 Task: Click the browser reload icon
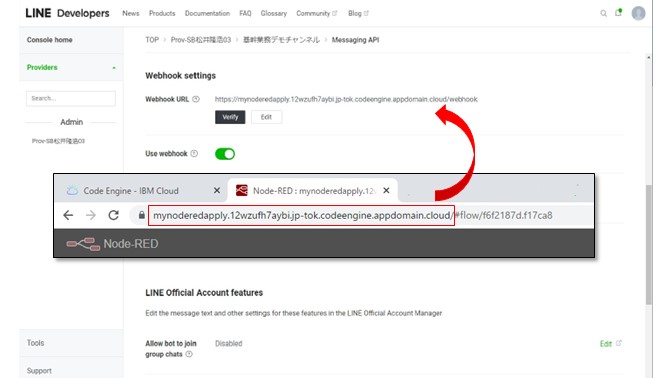[113, 215]
